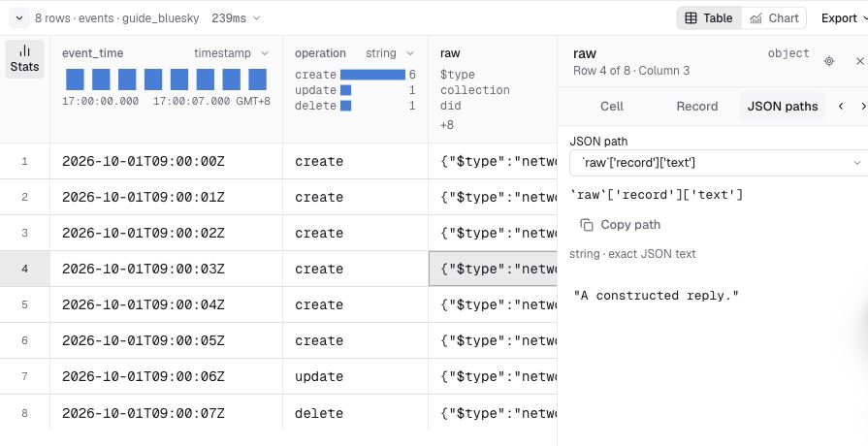
Task: Click the create operation cell in row 2
Action: [355, 198]
